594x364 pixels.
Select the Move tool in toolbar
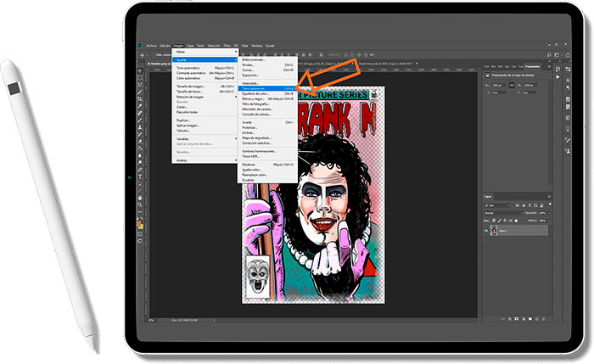pos(140,70)
